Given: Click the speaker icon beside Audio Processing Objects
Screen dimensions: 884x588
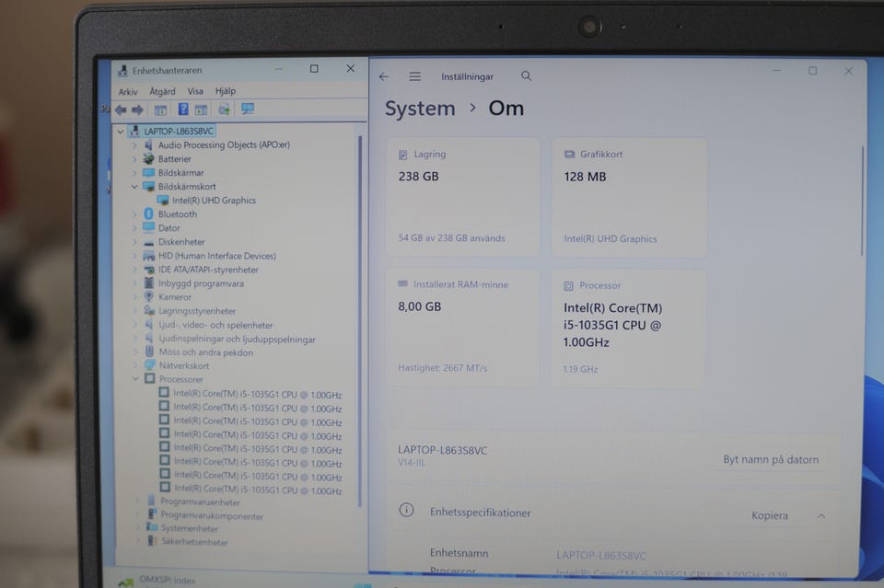Looking at the screenshot, I should [148, 144].
